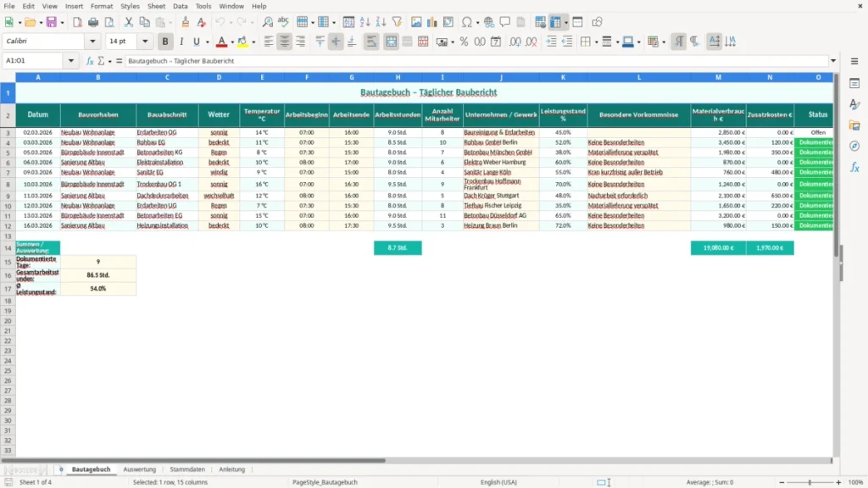The height and width of the screenshot is (488, 868).
Task: Toggle Wrap Text
Action: click(x=371, y=42)
